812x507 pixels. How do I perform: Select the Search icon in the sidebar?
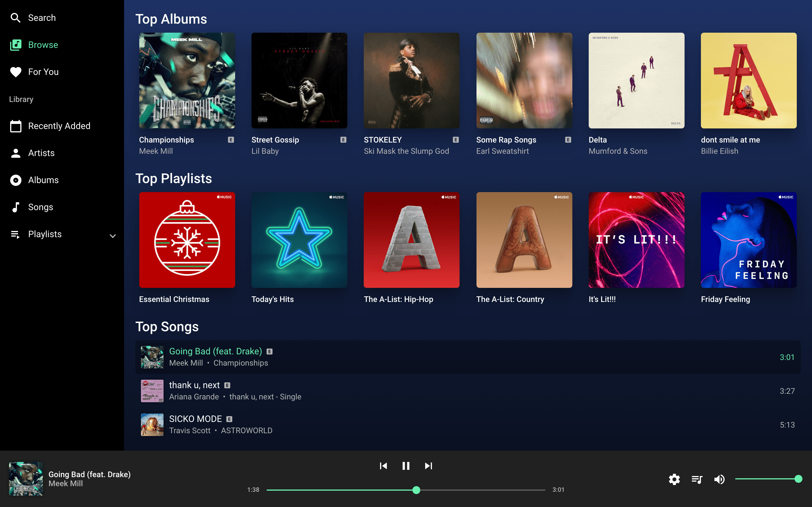16,17
